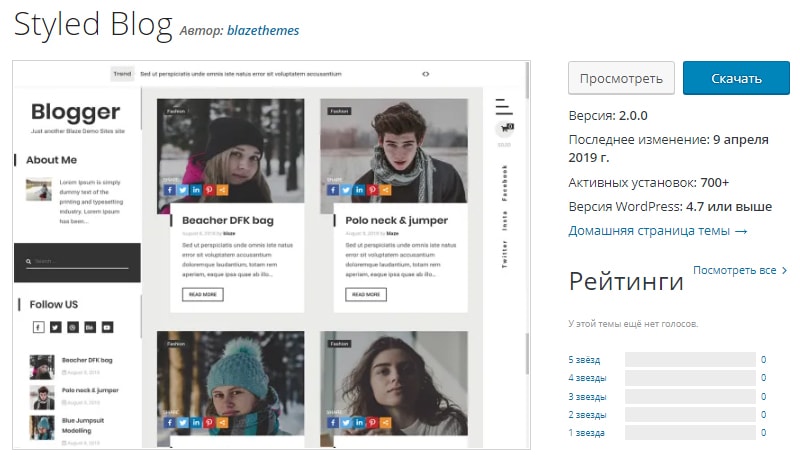Click the Trend ticker arrows icon
Viewport: 800px width, 455px height.
tap(426, 74)
